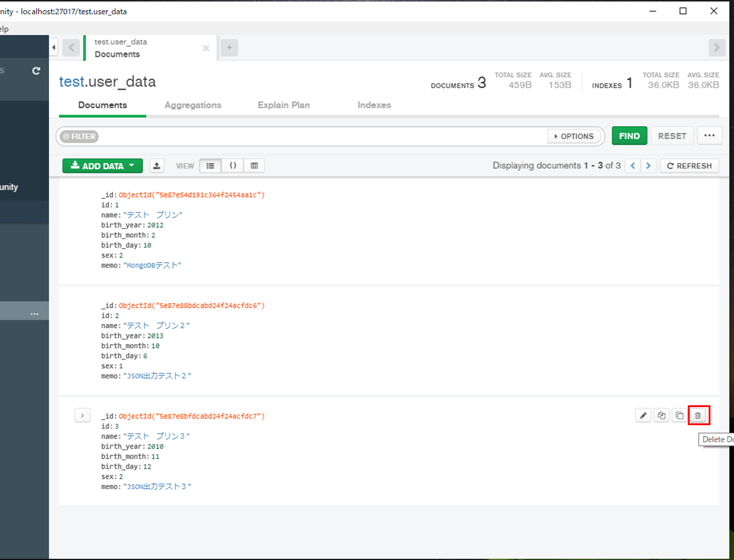Select the Delete Document trash icon
This screenshot has width=734, height=560.
[698, 415]
